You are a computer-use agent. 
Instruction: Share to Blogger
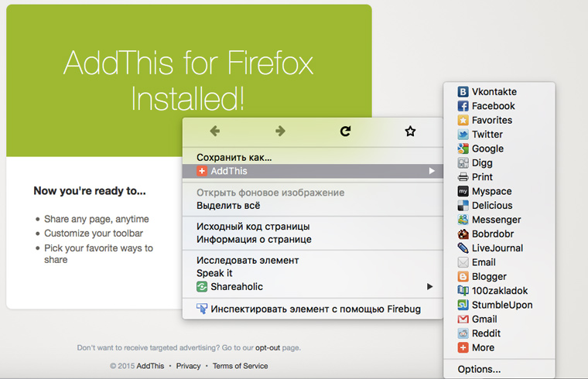[x=499, y=277]
